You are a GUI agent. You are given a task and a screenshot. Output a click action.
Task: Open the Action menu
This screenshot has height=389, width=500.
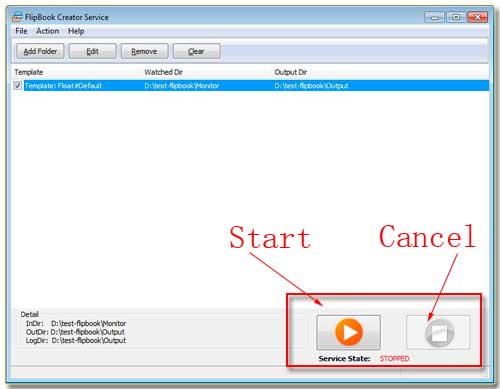pyautogui.click(x=48, y=31)
